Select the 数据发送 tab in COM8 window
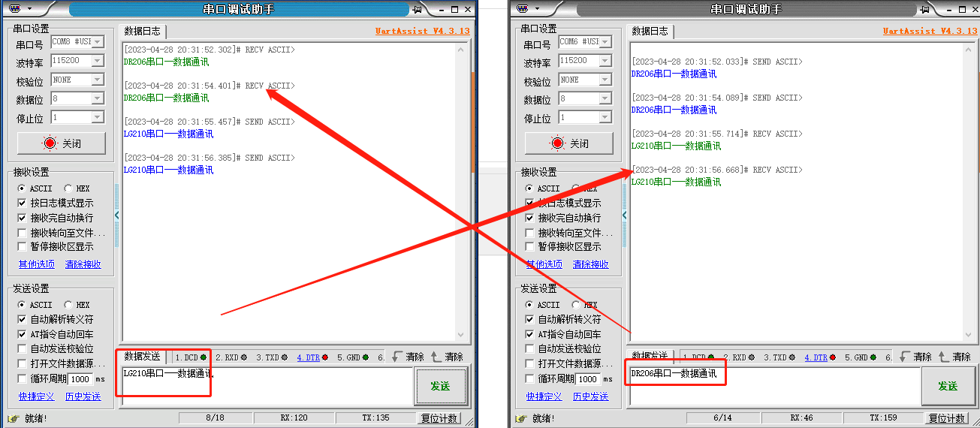Screen dimensions: 980x428 pyautogui.click(x=142, y=357)
